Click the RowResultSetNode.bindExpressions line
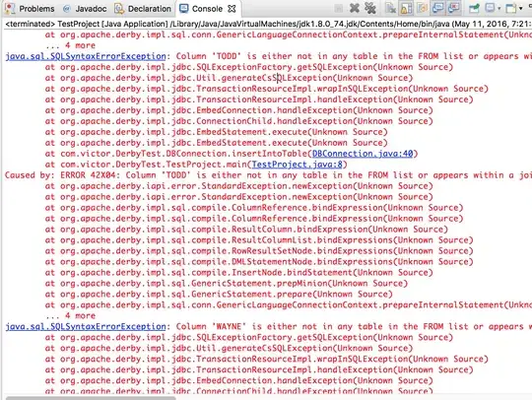 pos(259,251)
